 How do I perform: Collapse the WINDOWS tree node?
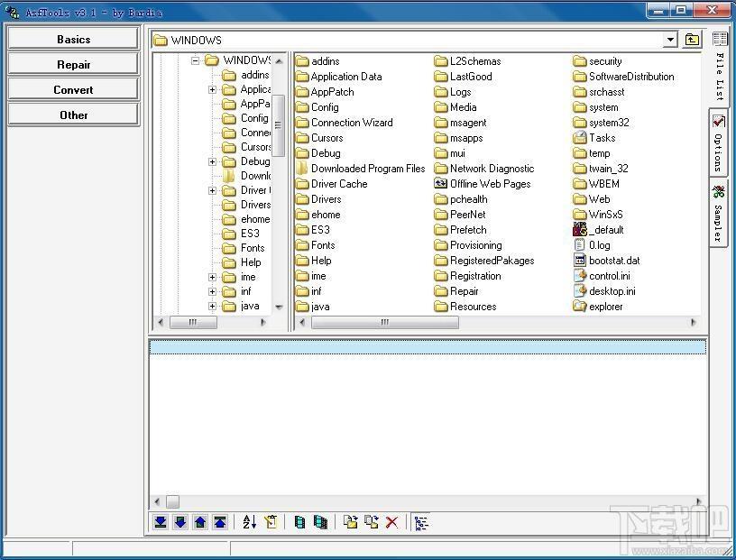[195, 60]
